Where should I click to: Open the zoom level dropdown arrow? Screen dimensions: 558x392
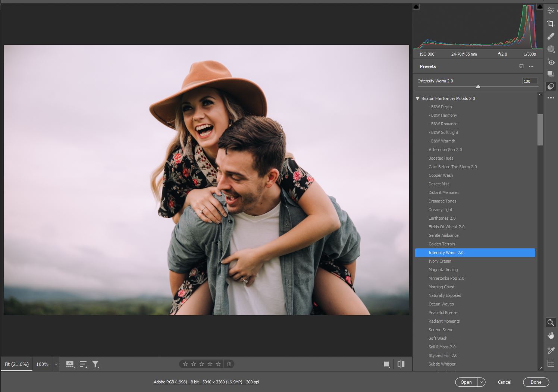coord(56,364)
